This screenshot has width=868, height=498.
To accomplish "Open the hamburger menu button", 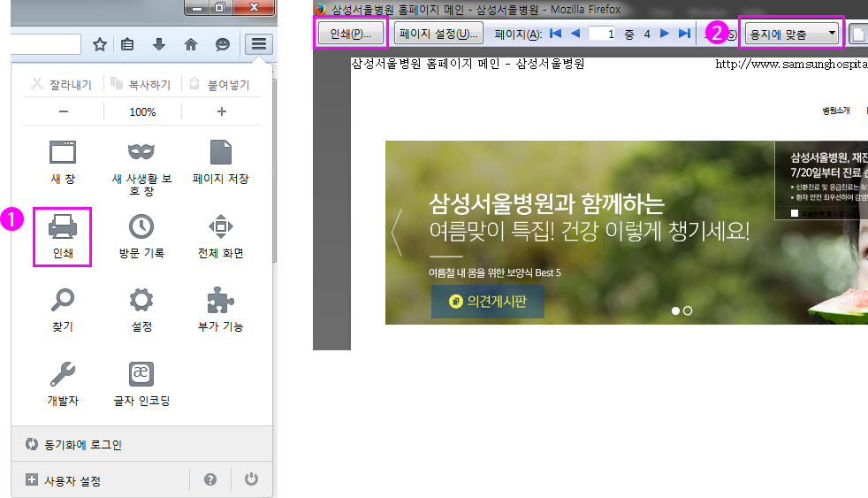I will (x=259, y=43).
